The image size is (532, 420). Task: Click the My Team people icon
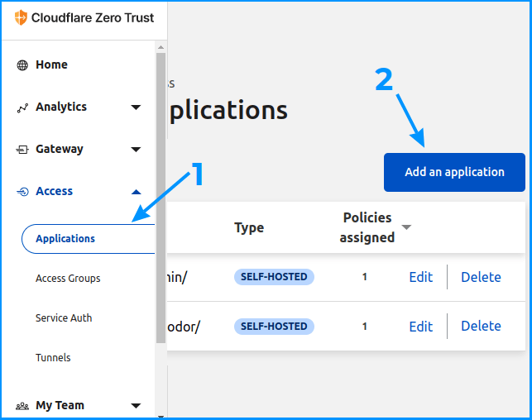22,406
